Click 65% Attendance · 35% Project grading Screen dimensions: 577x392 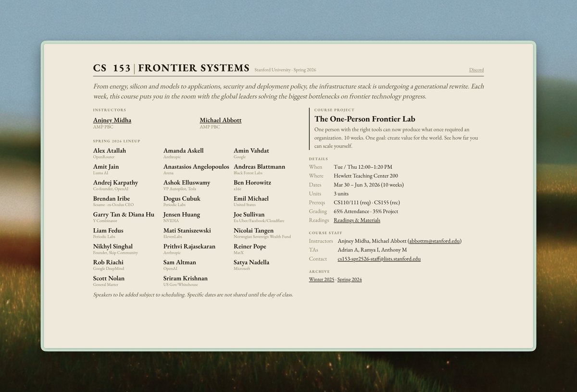coord(366,211)
